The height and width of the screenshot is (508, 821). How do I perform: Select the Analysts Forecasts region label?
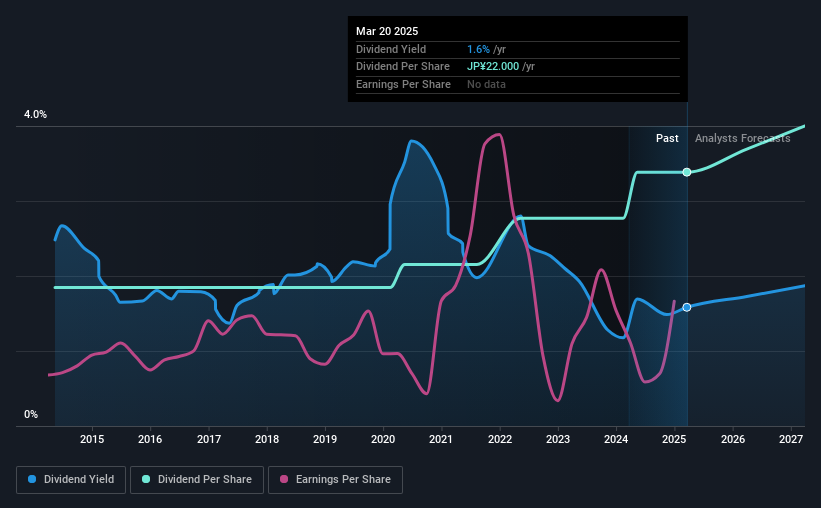pyautogui.click(x=742, y=138)
